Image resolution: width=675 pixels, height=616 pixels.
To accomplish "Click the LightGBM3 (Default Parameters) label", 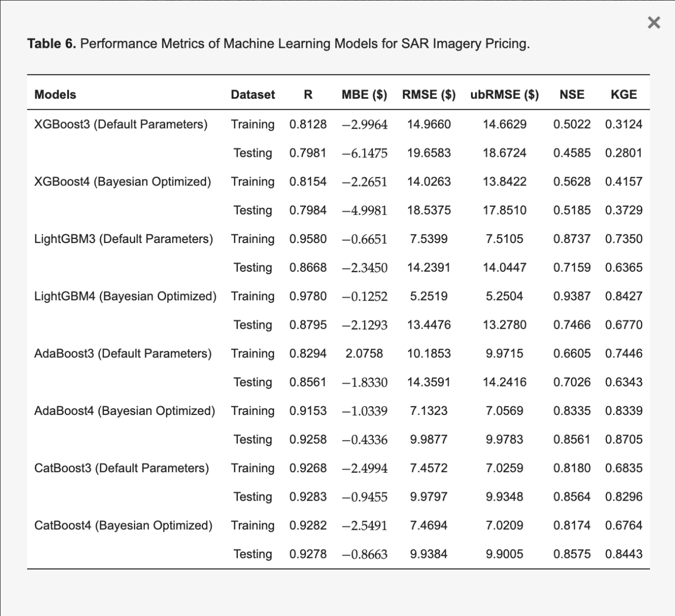I will coord(124,239).
